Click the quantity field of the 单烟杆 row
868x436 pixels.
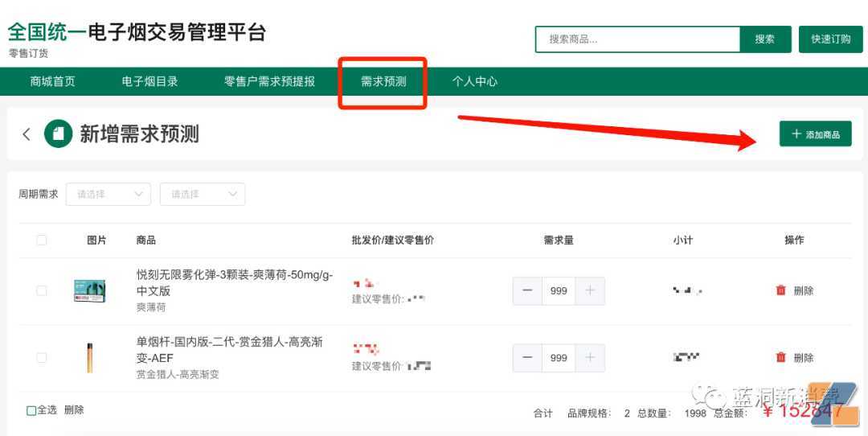[x=559, y=358]
